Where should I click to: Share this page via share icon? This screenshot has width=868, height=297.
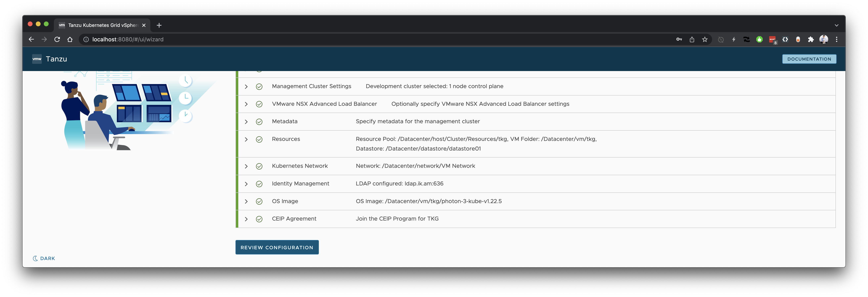pos(692,39)
